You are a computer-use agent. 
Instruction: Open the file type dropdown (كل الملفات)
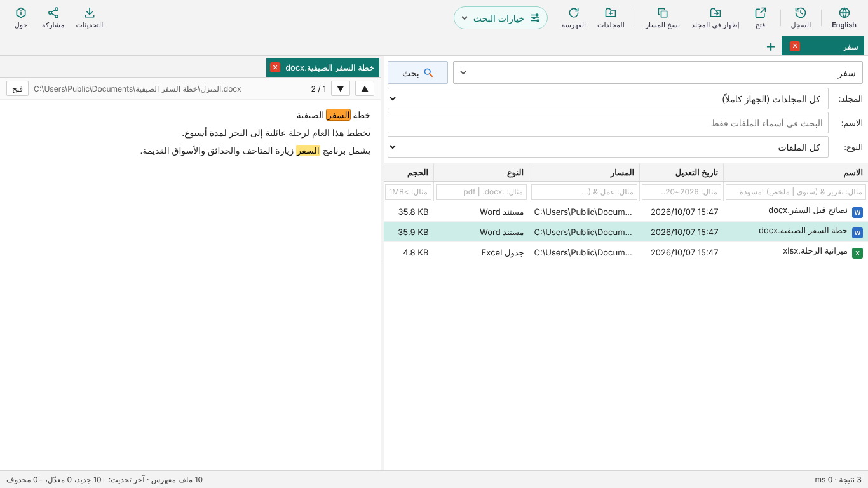608,147
